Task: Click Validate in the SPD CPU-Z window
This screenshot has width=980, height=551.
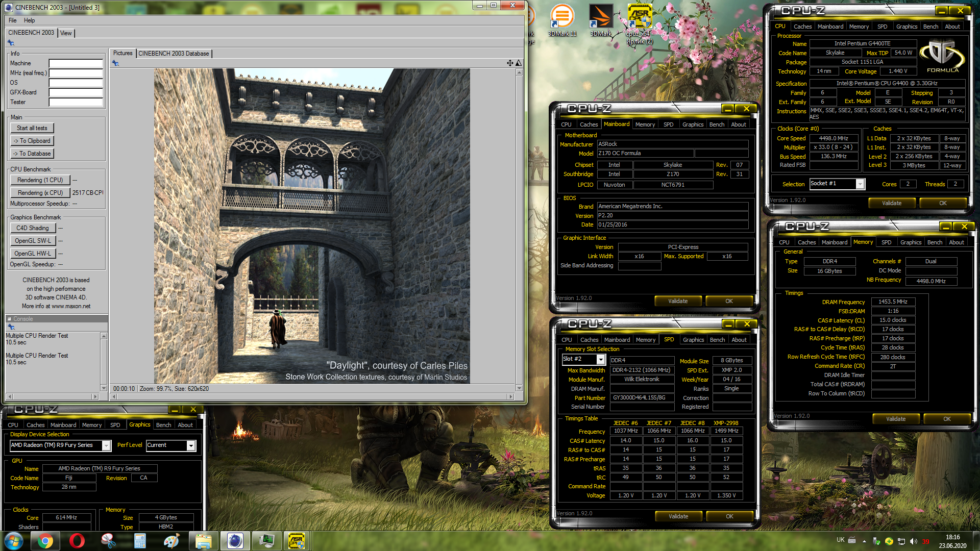Action: coord(678,516)
